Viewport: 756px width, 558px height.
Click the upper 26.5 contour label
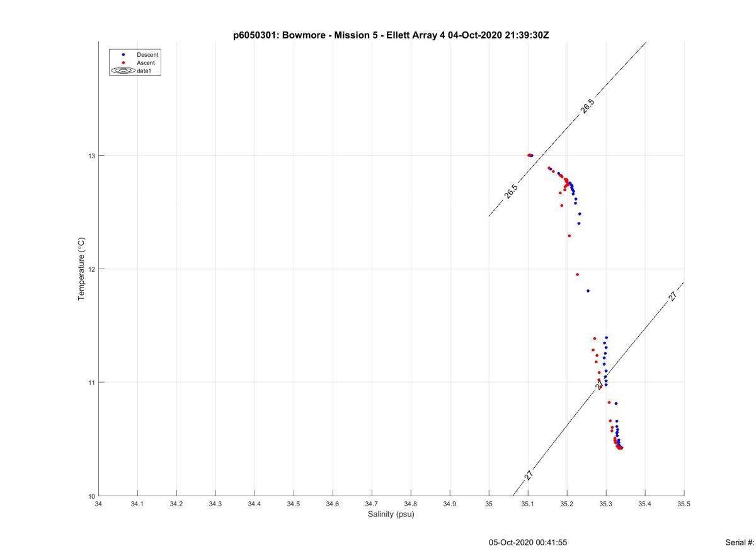tap(587, 107)
